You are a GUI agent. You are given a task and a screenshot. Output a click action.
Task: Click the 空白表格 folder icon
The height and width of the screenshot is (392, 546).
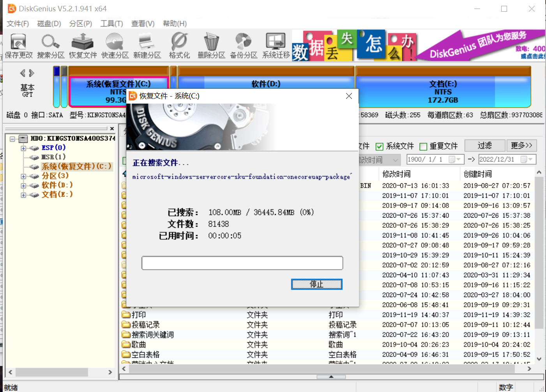click(125, 354)
